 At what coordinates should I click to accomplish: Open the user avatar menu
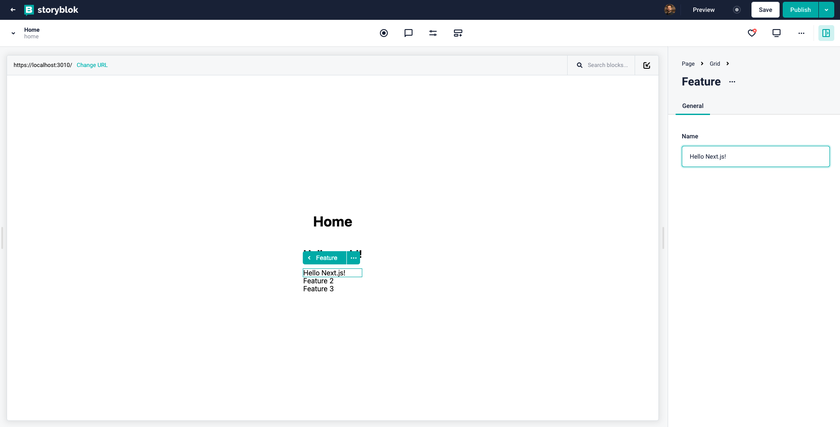pos(670,10)
